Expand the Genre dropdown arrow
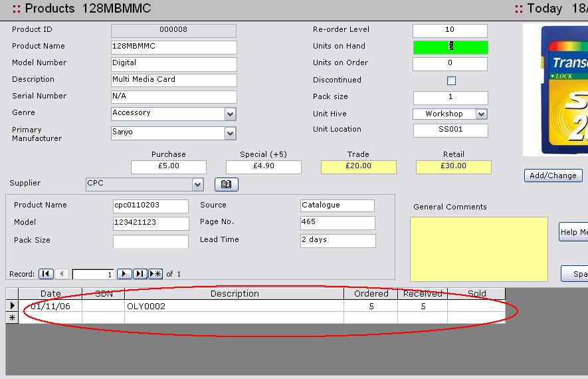This screenshot has height=379, width=588. click(x=231, y=114)
